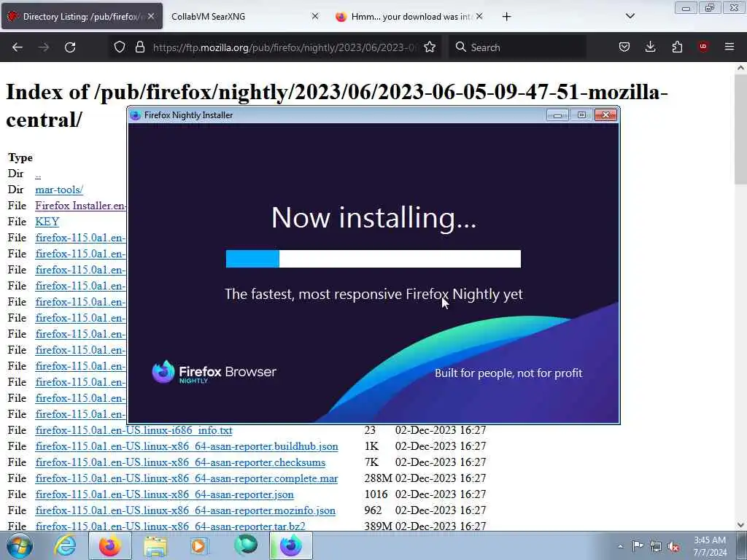
Task: Open the uBlock Origin toolbar icon
Action: tap(703, 47)
